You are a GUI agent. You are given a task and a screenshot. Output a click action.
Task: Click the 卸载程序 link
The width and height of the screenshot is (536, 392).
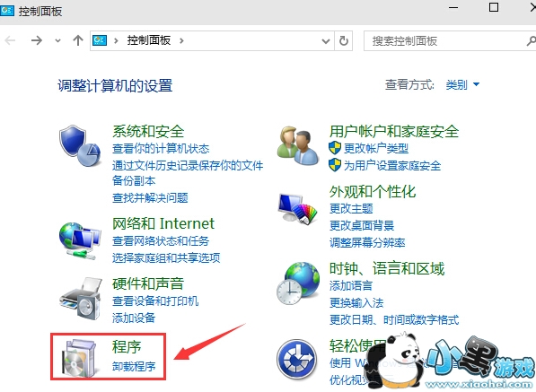[134, 366]
